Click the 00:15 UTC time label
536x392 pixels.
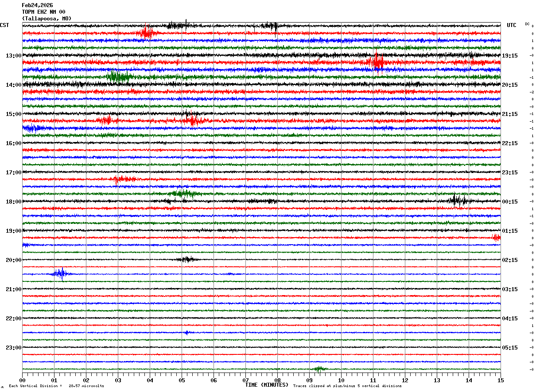coord(509,202)
